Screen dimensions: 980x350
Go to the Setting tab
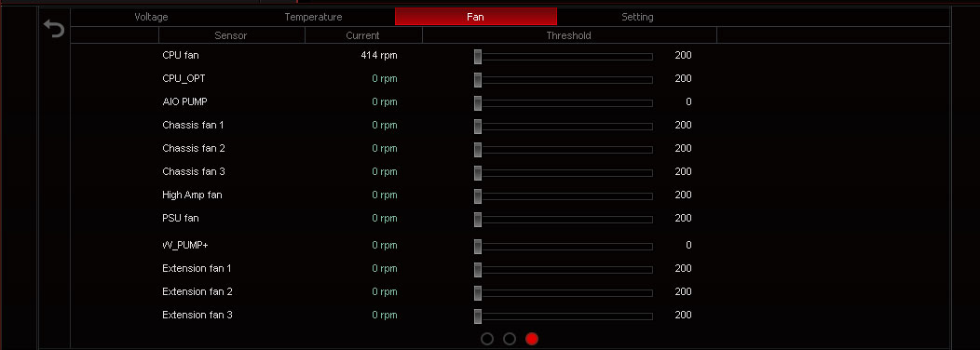tap(637, 17)
